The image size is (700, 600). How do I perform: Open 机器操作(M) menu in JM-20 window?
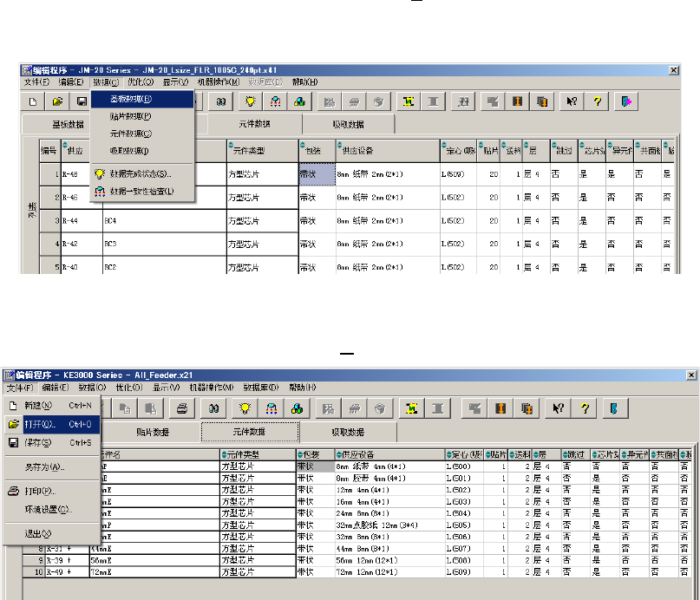pos(219,82)
